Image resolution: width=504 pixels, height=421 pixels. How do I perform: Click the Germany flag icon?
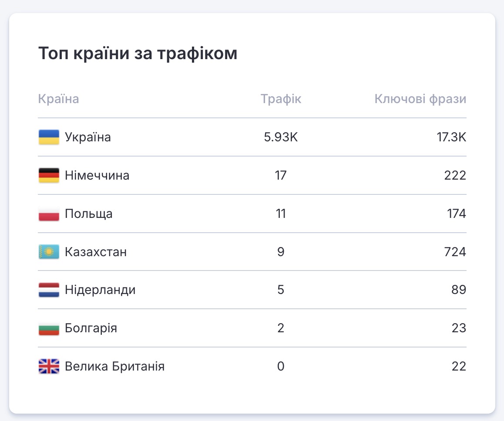49,176
